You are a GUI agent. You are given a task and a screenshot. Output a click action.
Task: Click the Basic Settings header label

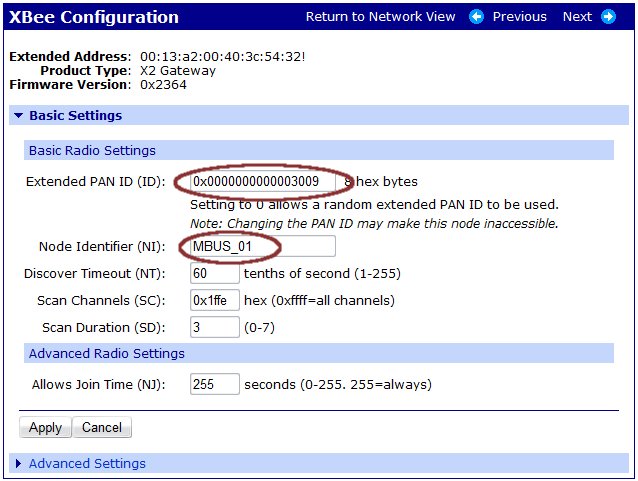75,116
